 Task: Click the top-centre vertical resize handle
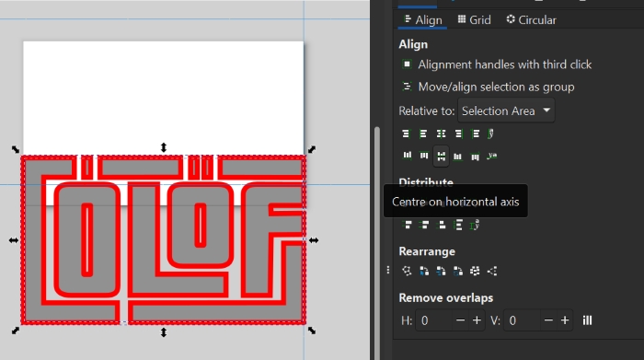(x=164, y=147)
